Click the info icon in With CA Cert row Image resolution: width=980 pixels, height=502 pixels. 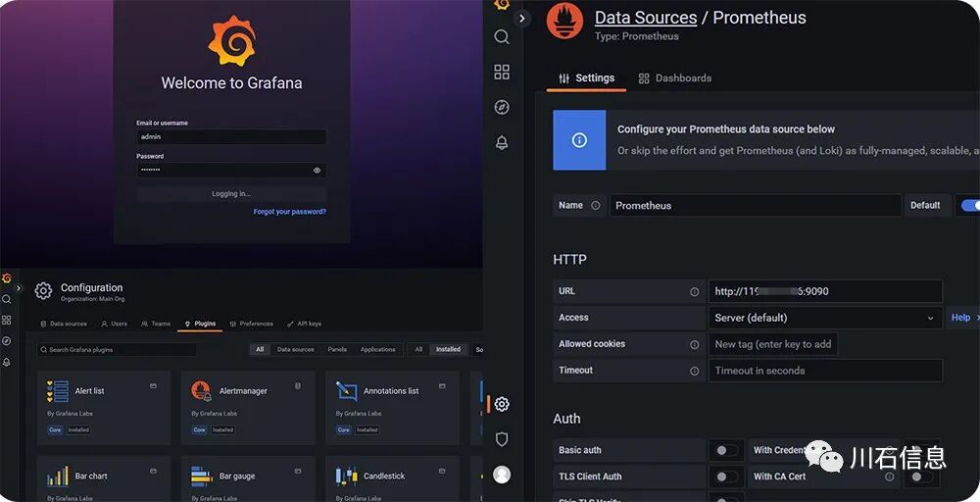coord(890,477)
